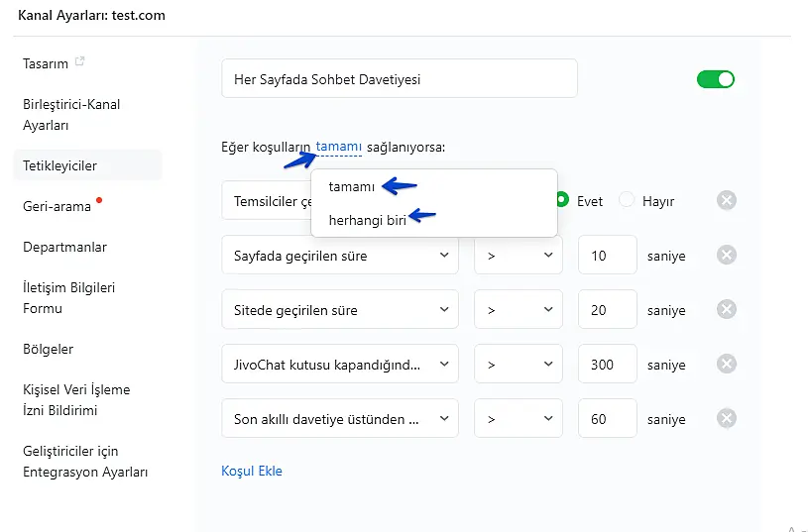Go to Geri-arama settings in sidebar

coord(58,206)
